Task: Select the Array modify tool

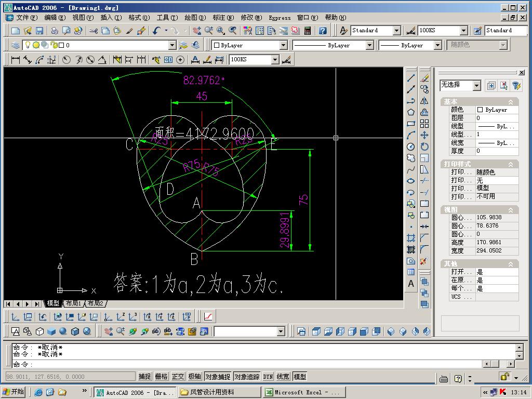Action: click(424, 124)
